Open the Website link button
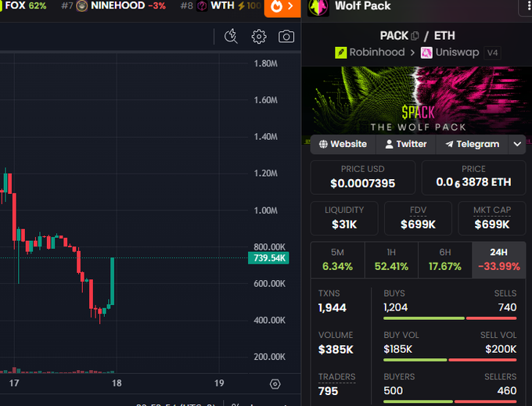The height and width of the screenshot is (406, 532). 343,144
